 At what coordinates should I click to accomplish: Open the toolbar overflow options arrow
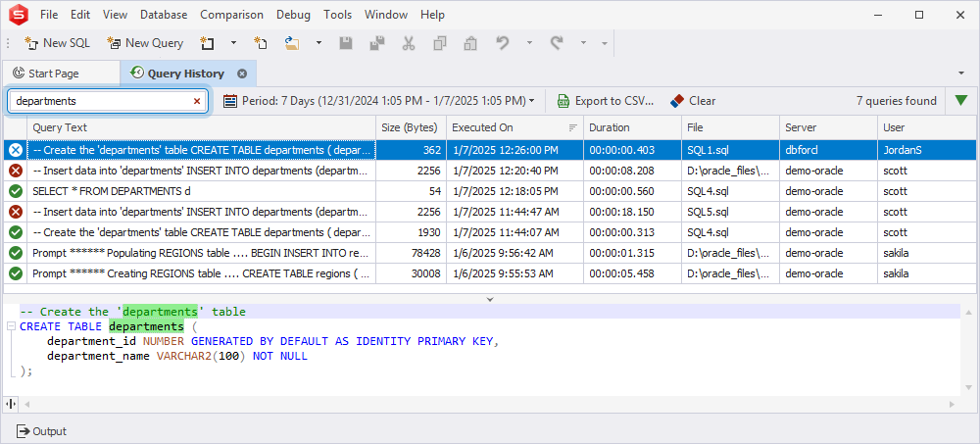click(x=605, y=43)
